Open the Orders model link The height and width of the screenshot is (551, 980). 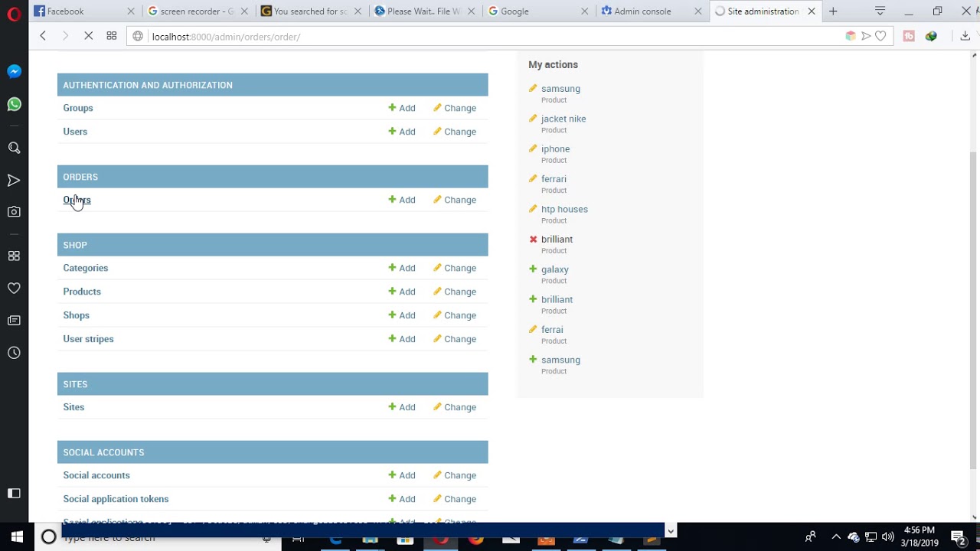[77, 200]
